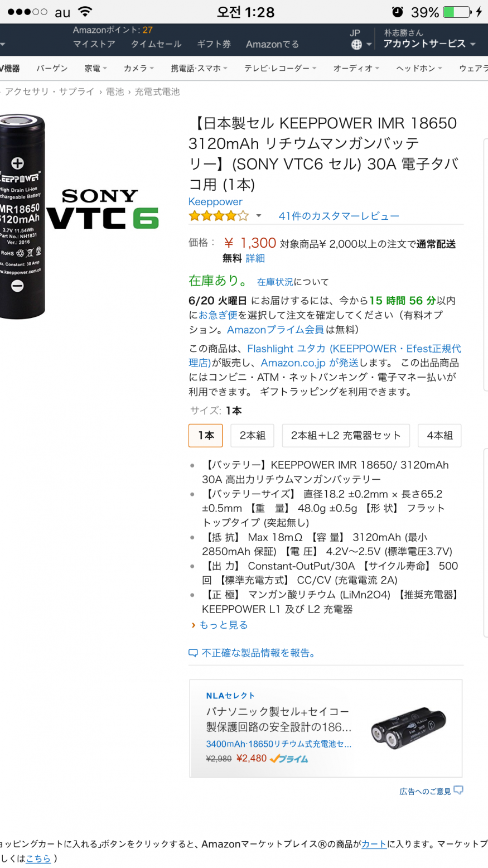
Task: Expand the アカウントサービス dropdown
Action: [429, 44]
